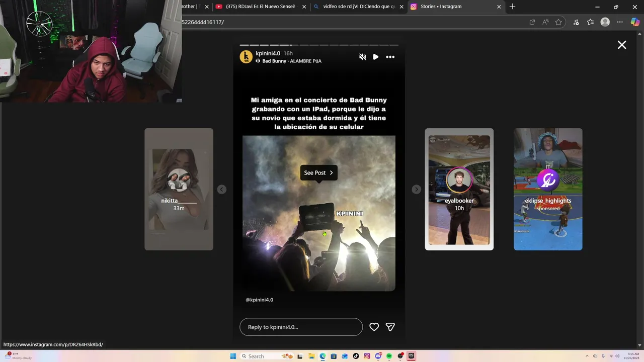
Task: Open page in external app icon
Action: (532, 22)
